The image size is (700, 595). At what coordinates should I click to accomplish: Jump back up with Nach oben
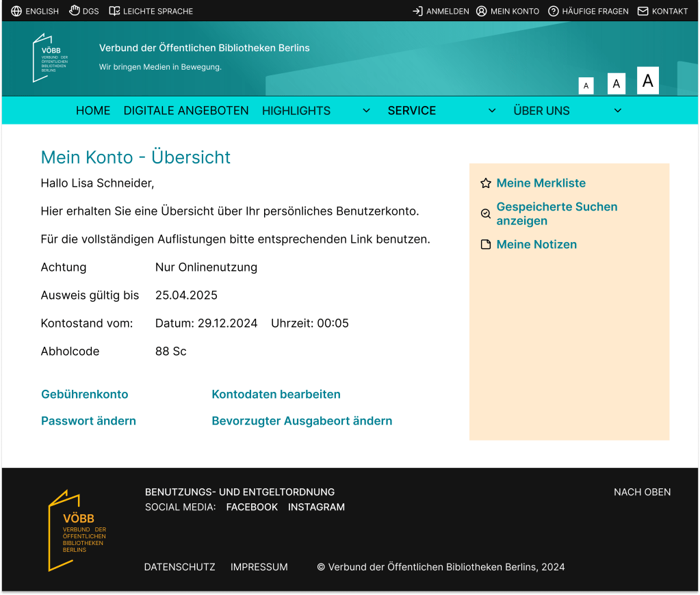(642, 492)
